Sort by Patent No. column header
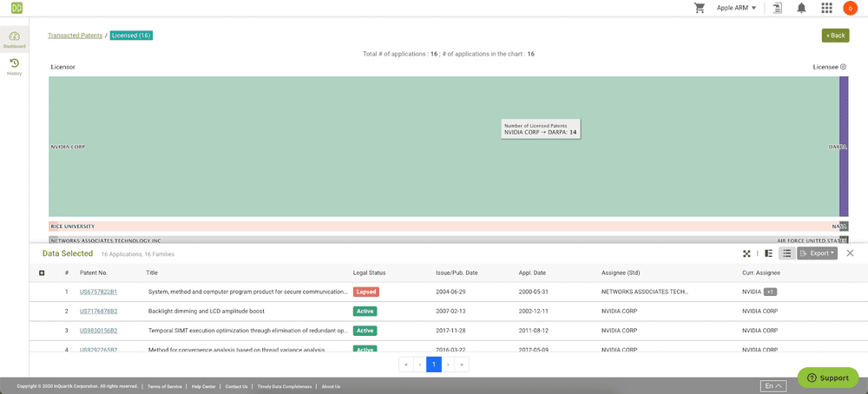This screenshot has width=868, height=394. (94, 273)
